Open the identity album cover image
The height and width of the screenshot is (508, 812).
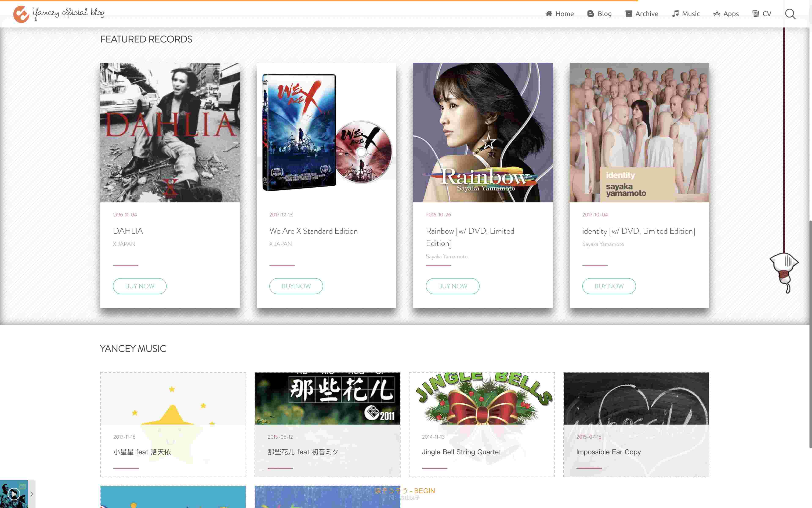coord(639,132)
